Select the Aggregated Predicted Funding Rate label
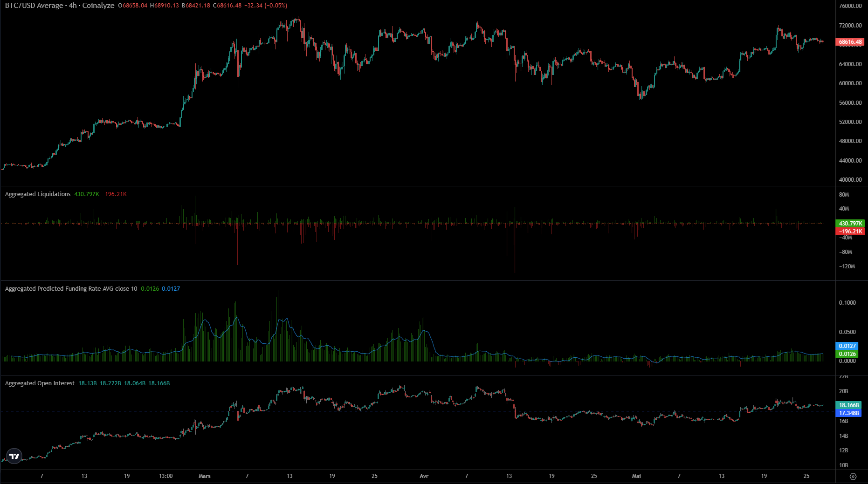Viewport: 868px width, 484px height. 71,288
